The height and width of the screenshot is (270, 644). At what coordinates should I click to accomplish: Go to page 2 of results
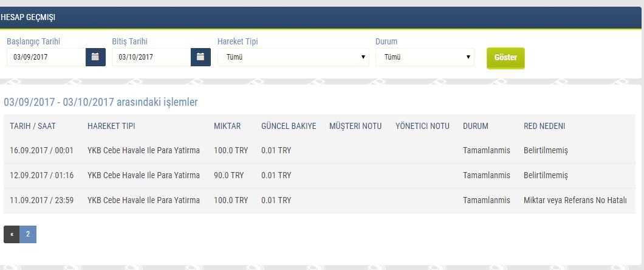(28, 234)
